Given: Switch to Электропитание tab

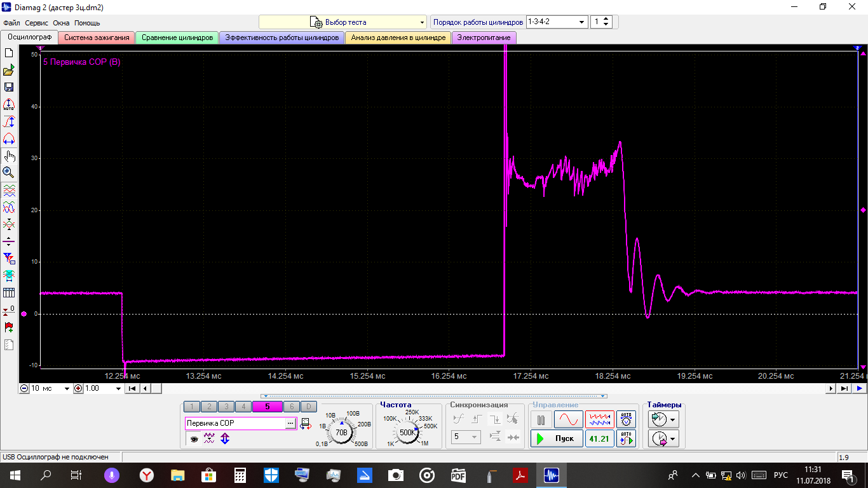Looking at the screenshot, I should coord(484,37).
